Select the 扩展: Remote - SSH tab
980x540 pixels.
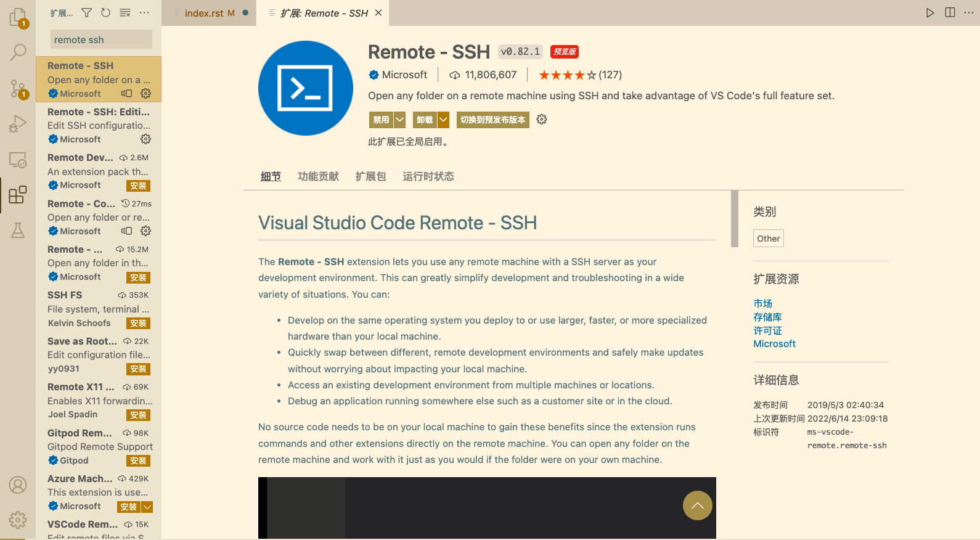324,13
